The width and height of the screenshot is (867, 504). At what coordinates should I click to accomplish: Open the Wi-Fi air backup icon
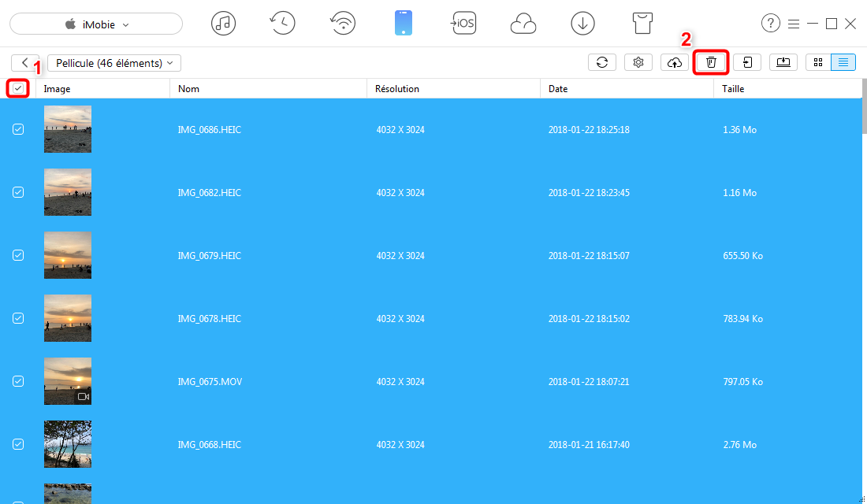343,24
